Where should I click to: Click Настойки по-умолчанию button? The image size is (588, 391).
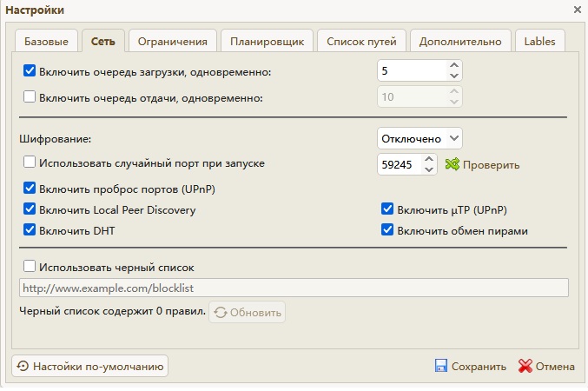90,366
